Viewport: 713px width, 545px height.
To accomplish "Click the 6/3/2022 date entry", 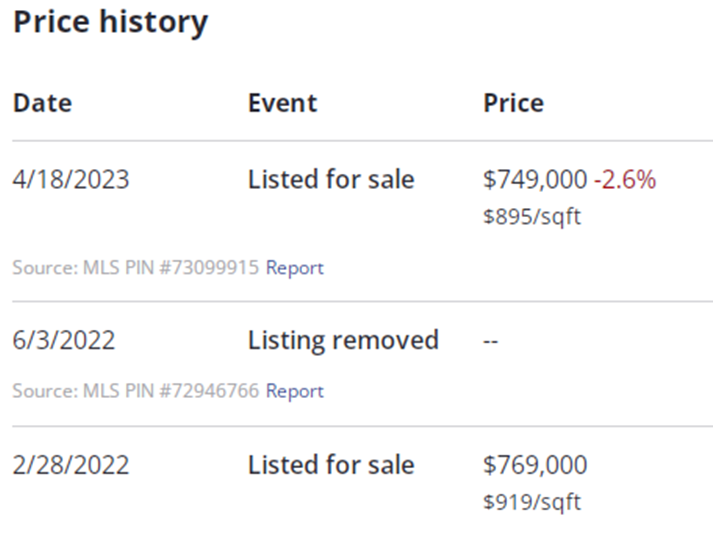I will coord(64,340).
